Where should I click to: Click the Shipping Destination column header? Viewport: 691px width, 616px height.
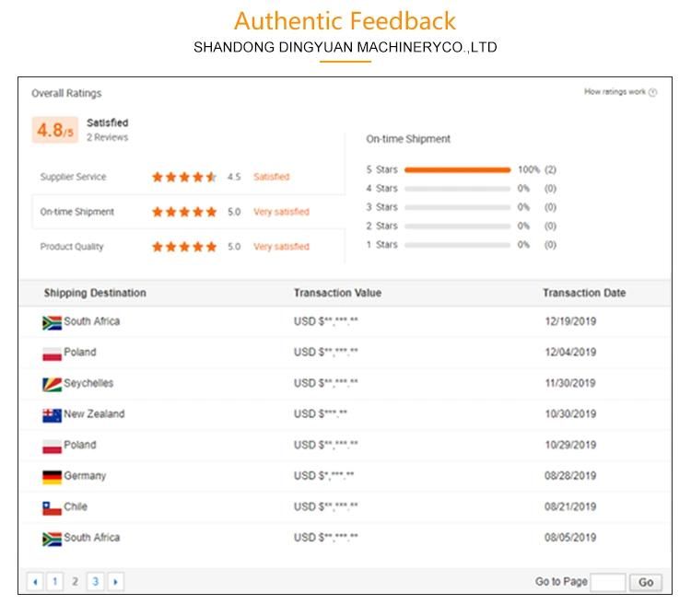95,293
